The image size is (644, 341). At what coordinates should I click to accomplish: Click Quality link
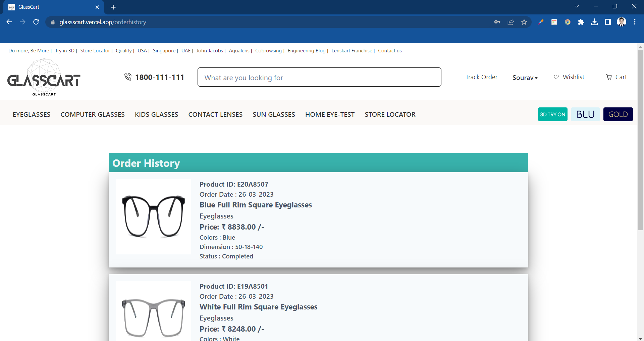[124, 51]
